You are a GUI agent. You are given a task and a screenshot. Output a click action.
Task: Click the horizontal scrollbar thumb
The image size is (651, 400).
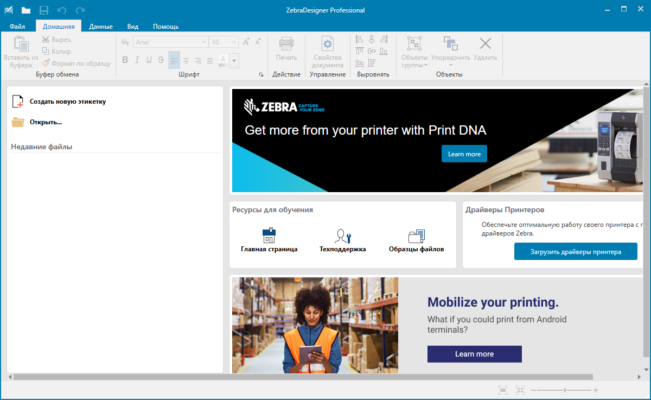click(303, 377)
